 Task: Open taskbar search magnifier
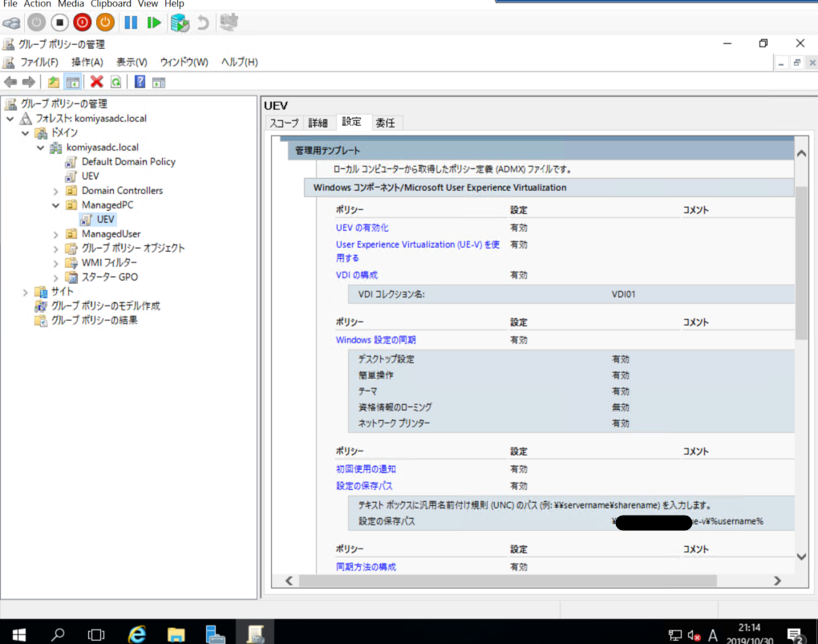[58, 634]
